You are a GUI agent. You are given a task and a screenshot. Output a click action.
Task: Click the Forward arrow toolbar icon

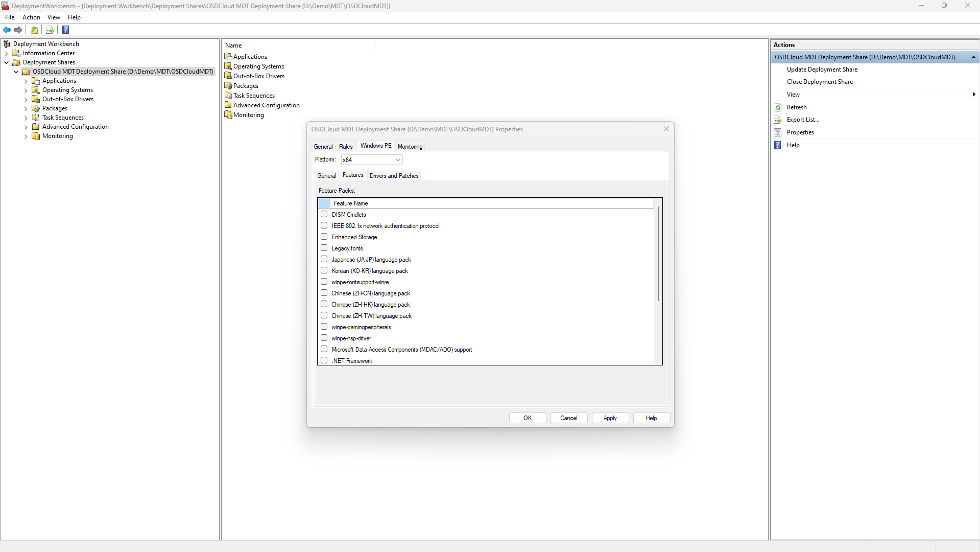(x=18, y=30)
